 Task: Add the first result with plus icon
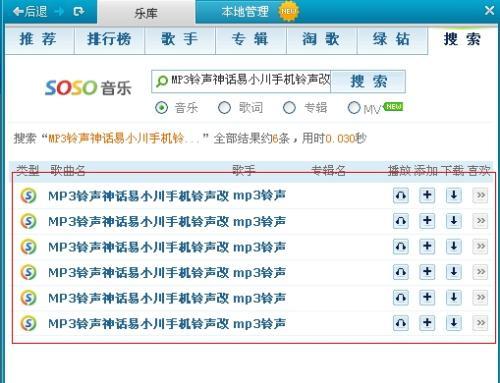pos(427,195)
